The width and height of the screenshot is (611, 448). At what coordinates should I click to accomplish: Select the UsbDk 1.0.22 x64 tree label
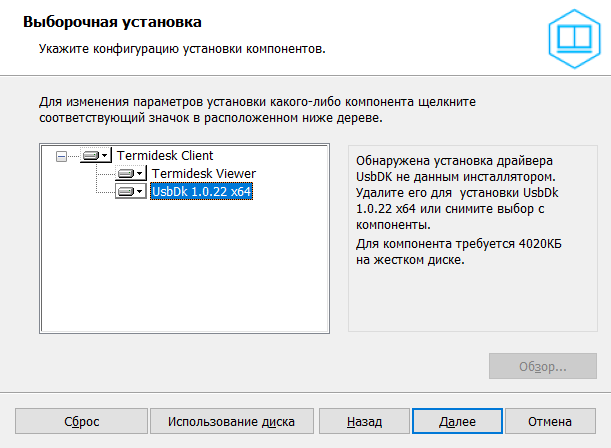(201, 191)
